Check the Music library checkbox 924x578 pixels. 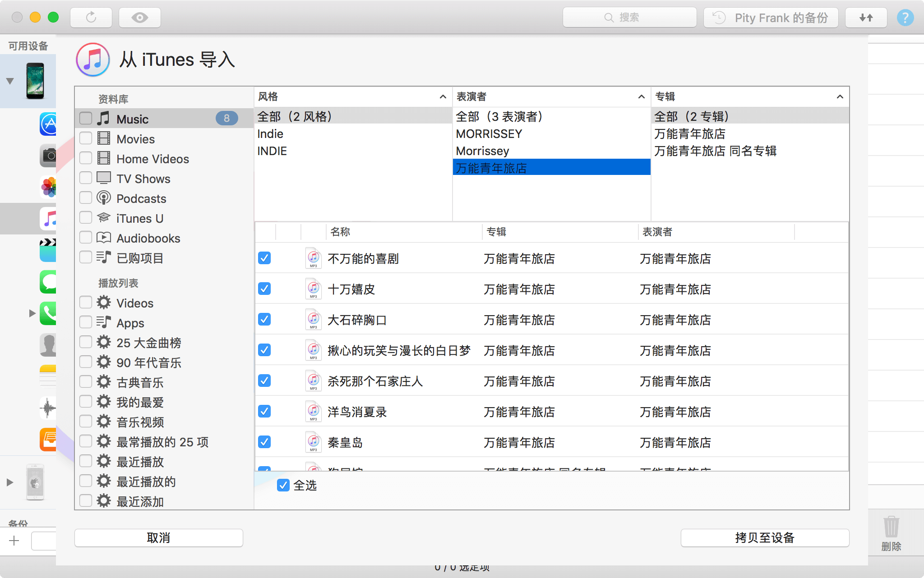(x=86, y=119)
